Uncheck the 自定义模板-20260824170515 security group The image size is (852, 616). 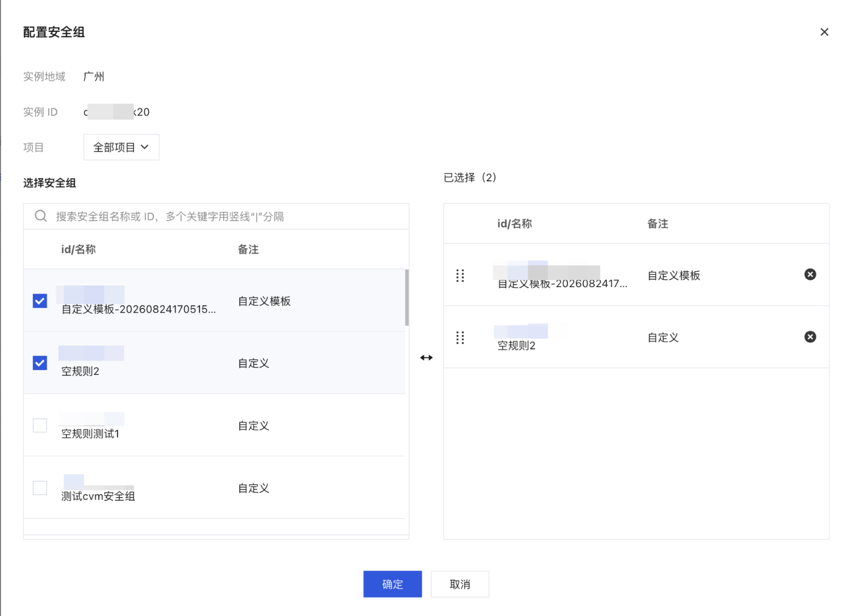40,300
